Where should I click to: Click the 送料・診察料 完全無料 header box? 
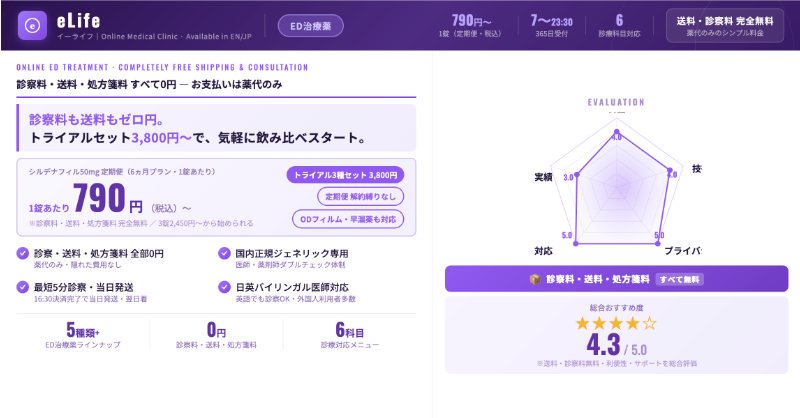pyautogui.click(x=726, y=25)
